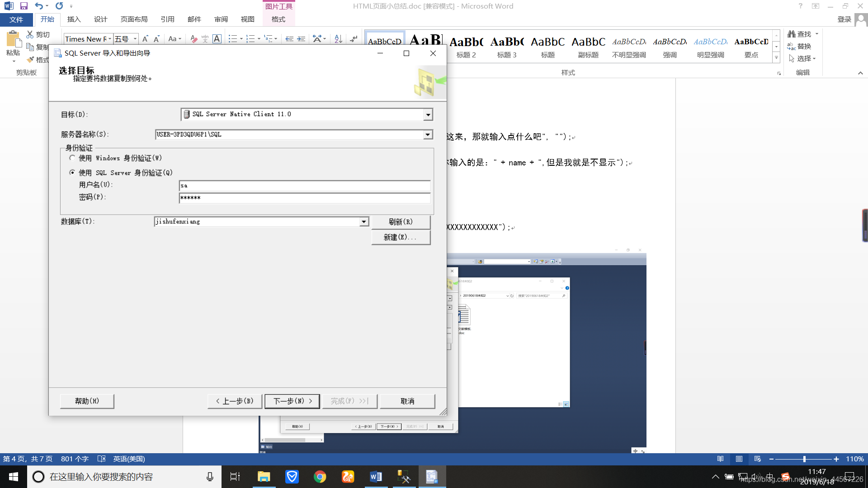
Task: Click the Find (查找) binoculars icon
Action: tap(792, 34)
